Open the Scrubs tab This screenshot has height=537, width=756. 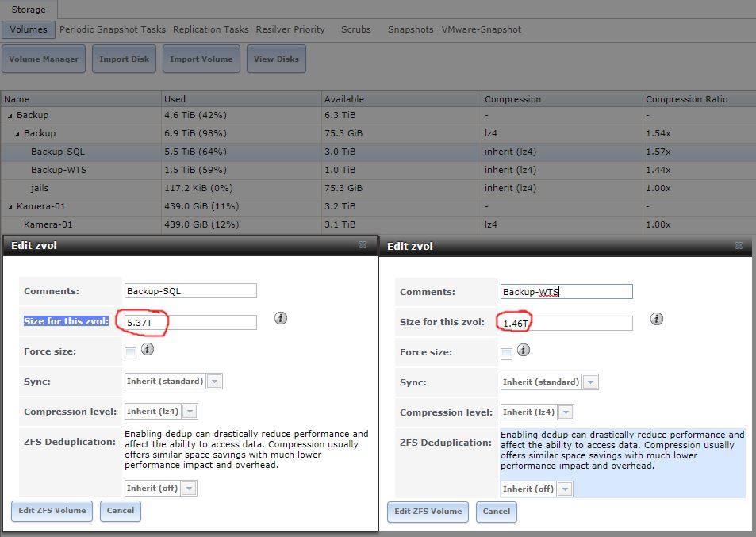[x=356, y=29]
